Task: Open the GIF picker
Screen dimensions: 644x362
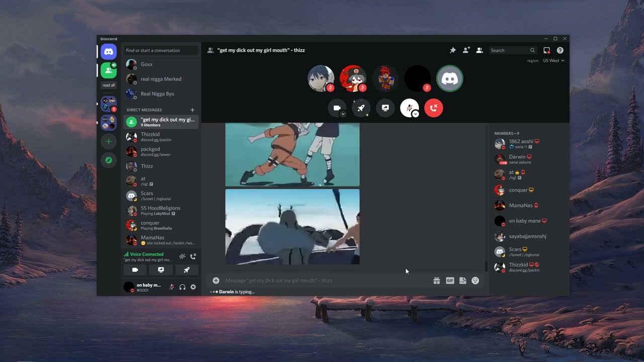Action: click(450, 281)
